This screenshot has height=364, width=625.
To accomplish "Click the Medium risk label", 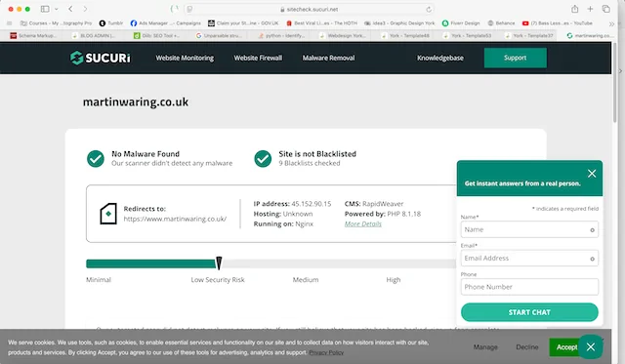I will point(306,279).
